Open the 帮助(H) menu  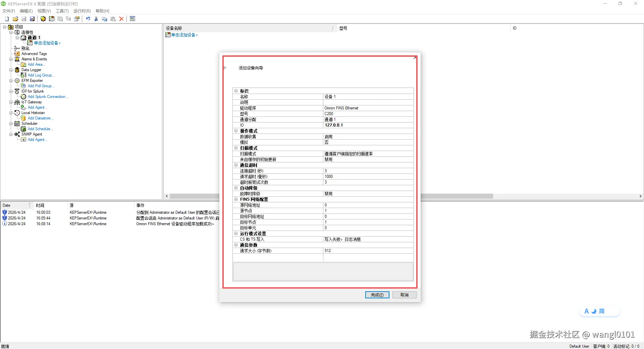[102, 11]
